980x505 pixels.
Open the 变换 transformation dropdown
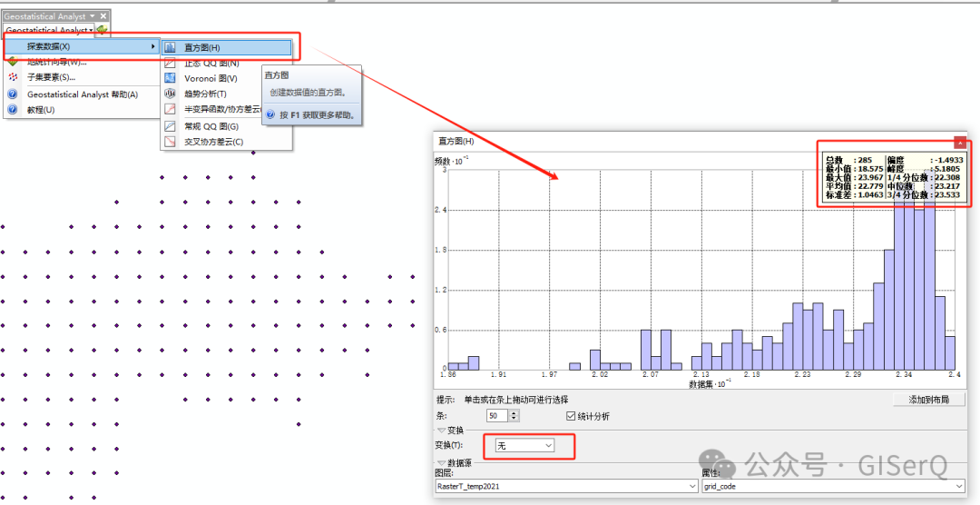click(526, 445)
